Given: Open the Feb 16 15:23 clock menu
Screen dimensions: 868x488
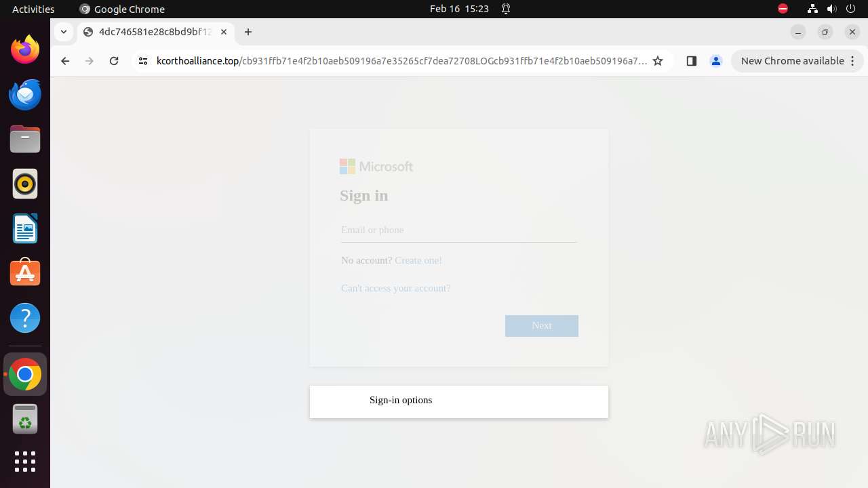Looking at the screenshot, I should tap(459, 9).
